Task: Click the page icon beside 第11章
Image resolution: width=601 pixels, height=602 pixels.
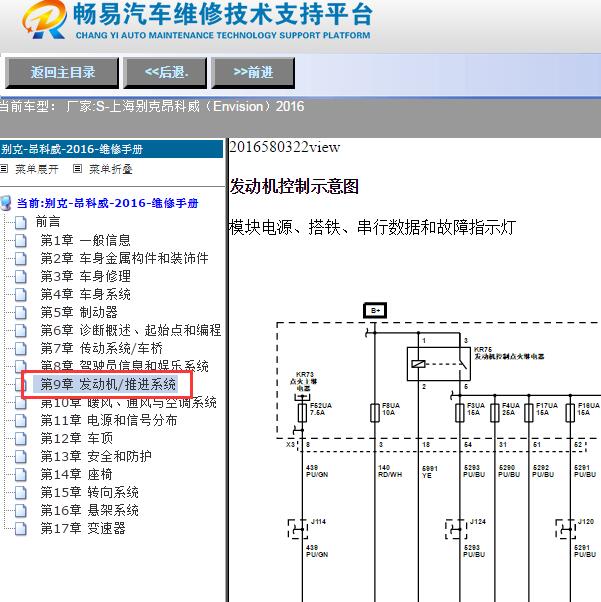Action: click(x=21, y=421)
